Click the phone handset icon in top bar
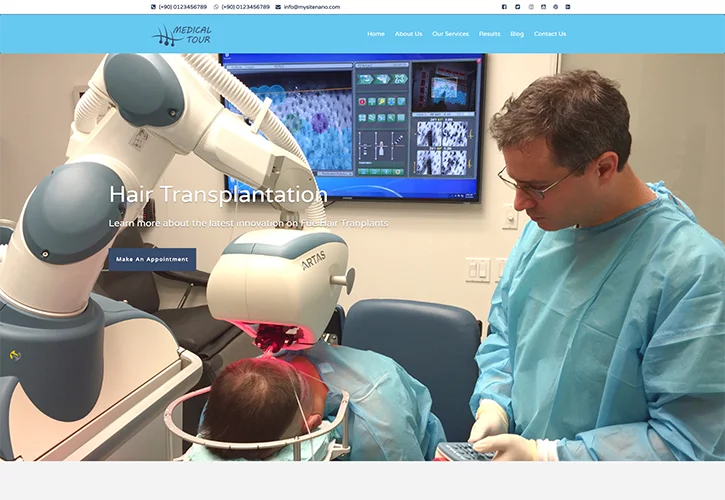This screenshot has height=500, width=725. pyautogui.click(x=154, y=7)
